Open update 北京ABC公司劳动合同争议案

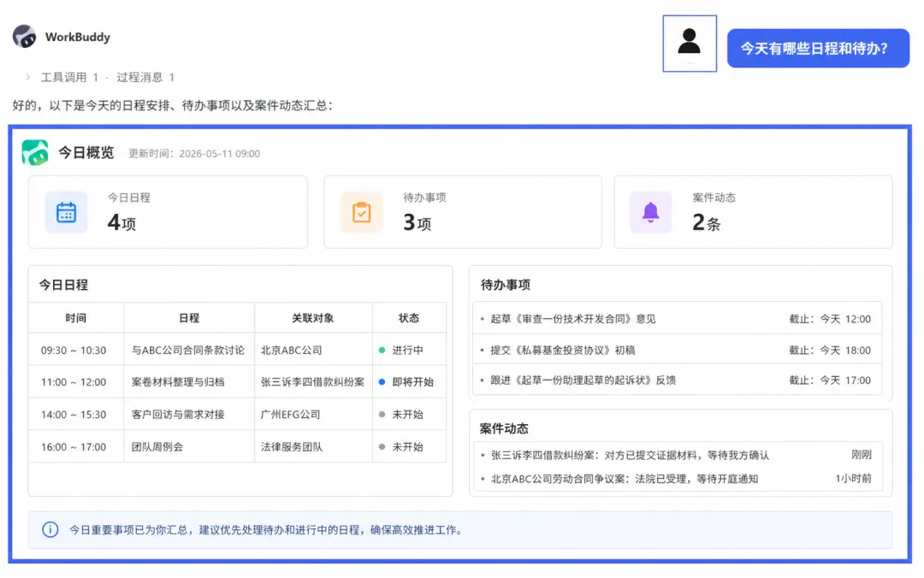click(x=625, y=479)
